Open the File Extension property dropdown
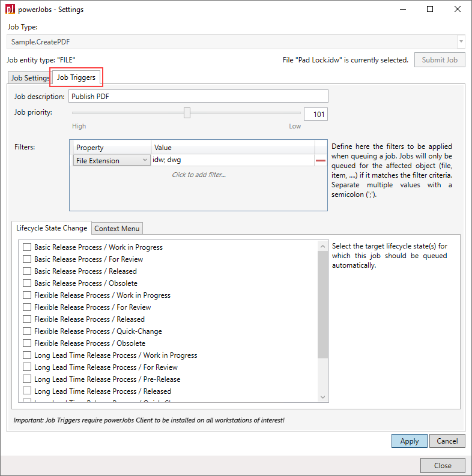The image size is (472, 476). point(112,160)
